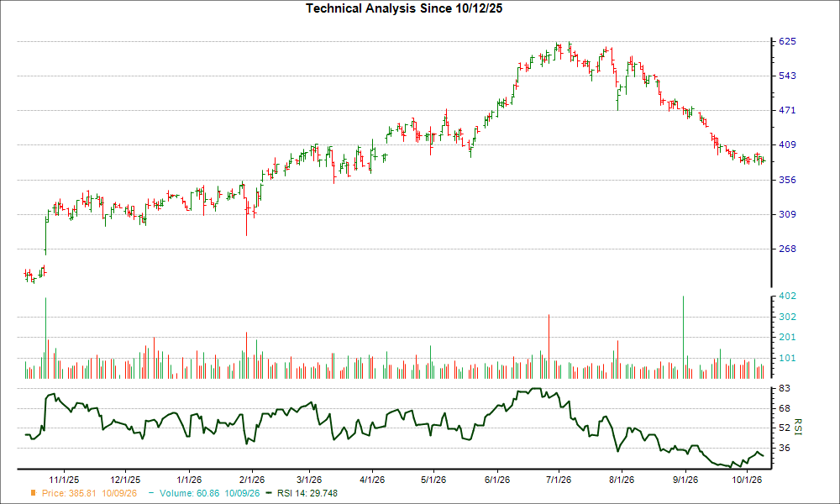This screenshot has height=504, width=840.
Task: Click the 52 RSI axis label
Action: (x=785, y=428)
